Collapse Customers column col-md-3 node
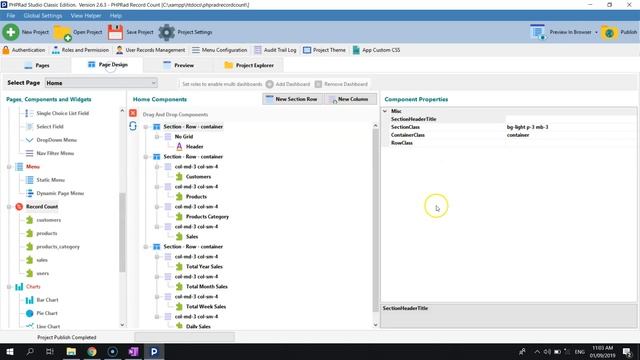Screen dimensions: 640x360 pyautogui.click(x=157, y=167)
